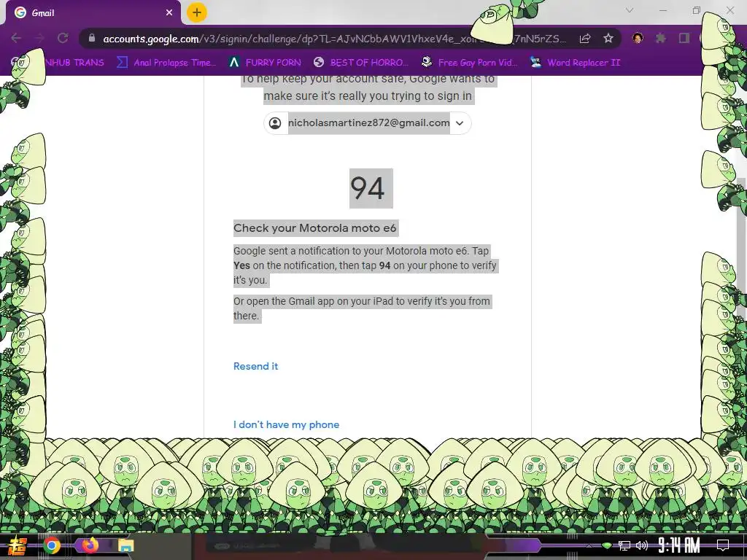Click the account avatar icon in email chip

tap(275, 123)
